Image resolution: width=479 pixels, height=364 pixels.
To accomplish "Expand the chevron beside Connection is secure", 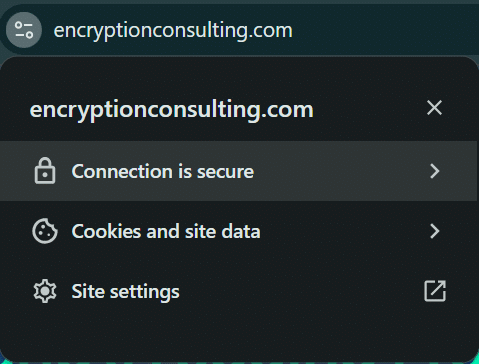I will (435, 171).
